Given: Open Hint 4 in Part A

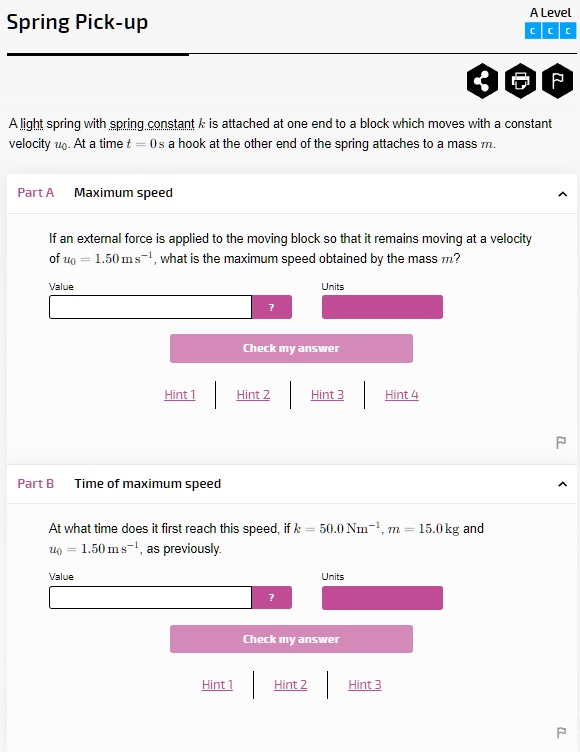Looking at the screenshot, I should (402, 395).
